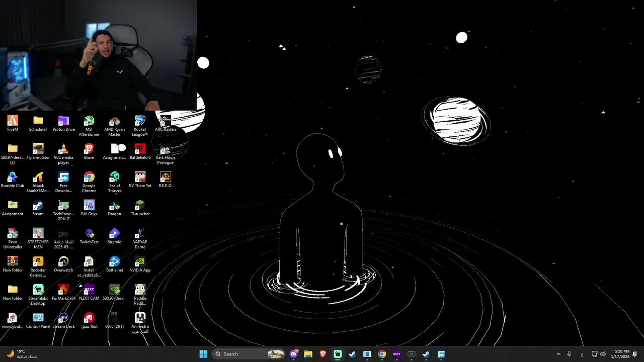Select the Install vc_redist file icon
The height and width of the screenshot is (362, 644).
point(89,267)
